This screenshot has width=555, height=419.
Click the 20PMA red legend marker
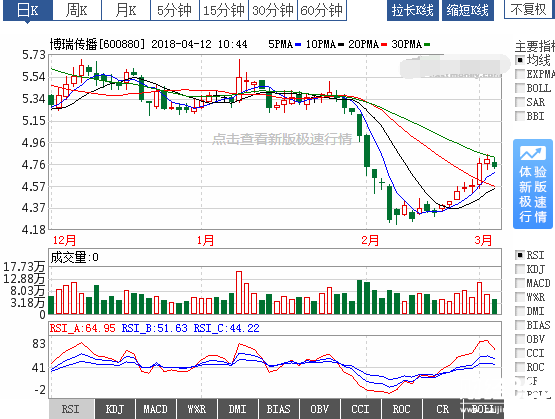coord(384,45)
